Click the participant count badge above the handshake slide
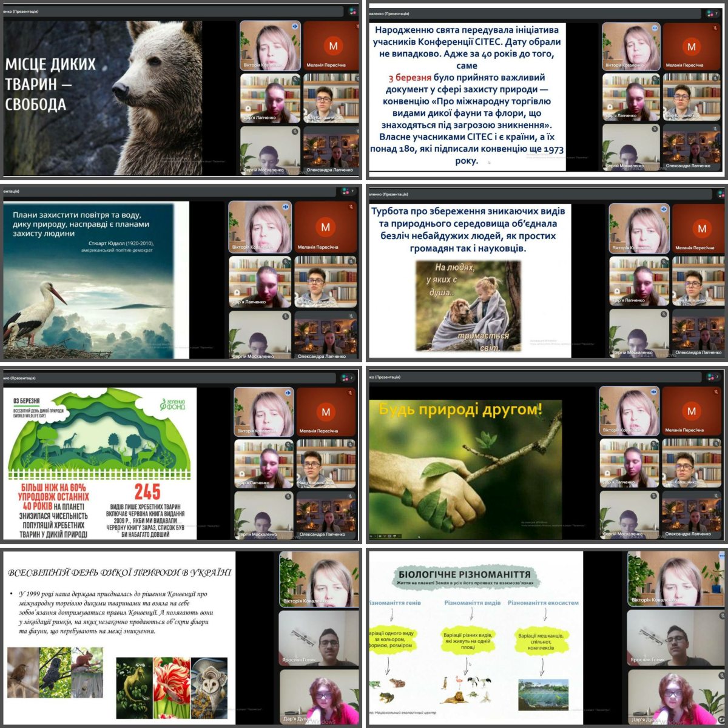This screenshot has width=728, height=728. pyautogui.click(x=712, y=377)
